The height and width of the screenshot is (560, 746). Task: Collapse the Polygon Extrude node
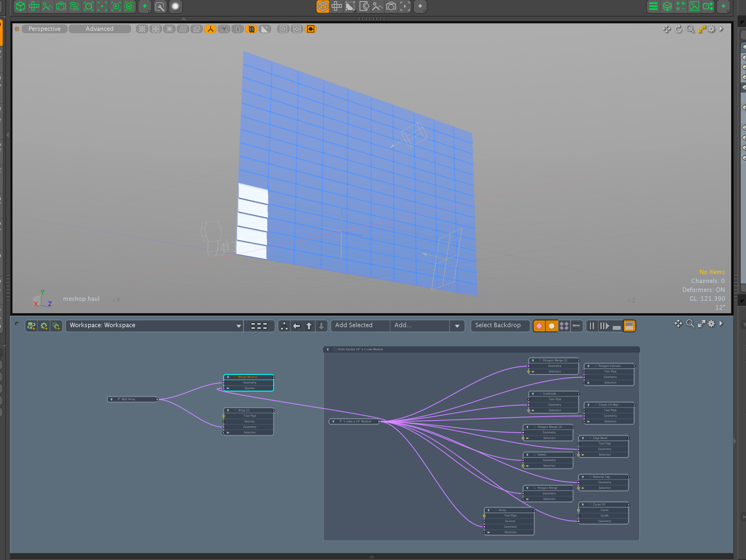(x=588, y=366)
